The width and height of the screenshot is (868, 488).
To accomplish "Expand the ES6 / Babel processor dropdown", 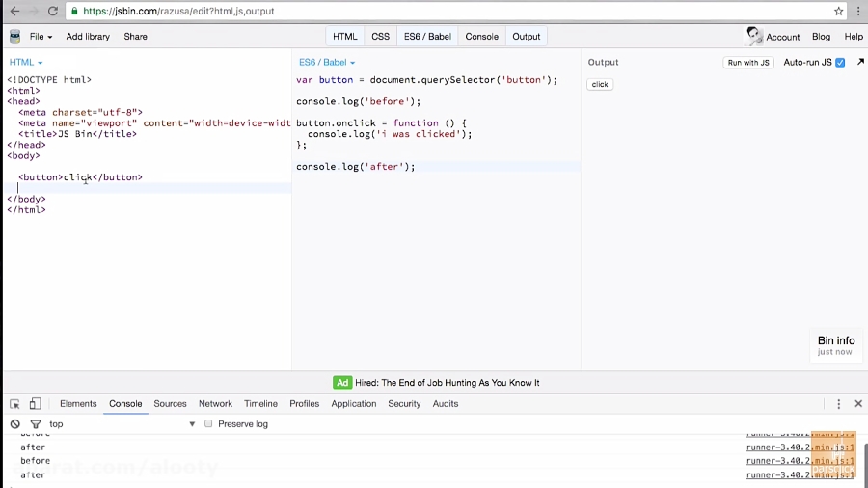I will [x=327, y=63].
